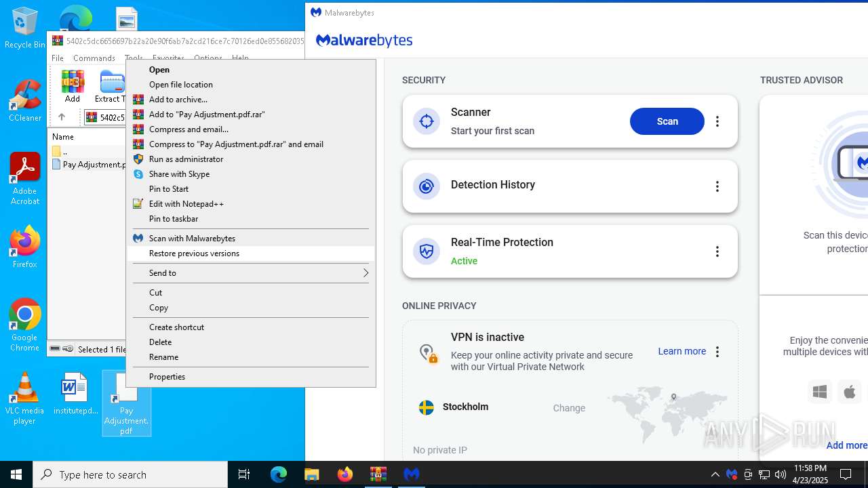868x488 pixels.
Task: Select the parent folder ".." row in WinRAR
Action: [88, 151]
